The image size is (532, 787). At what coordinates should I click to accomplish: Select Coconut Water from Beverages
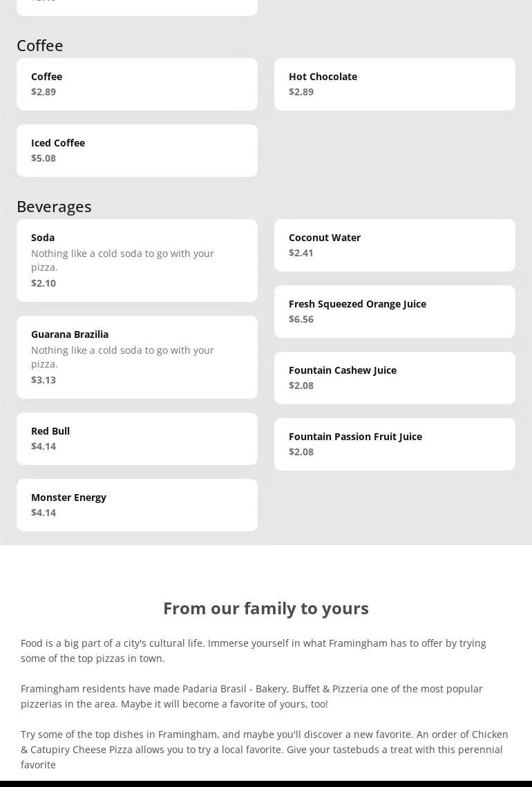tap(395, 245)
